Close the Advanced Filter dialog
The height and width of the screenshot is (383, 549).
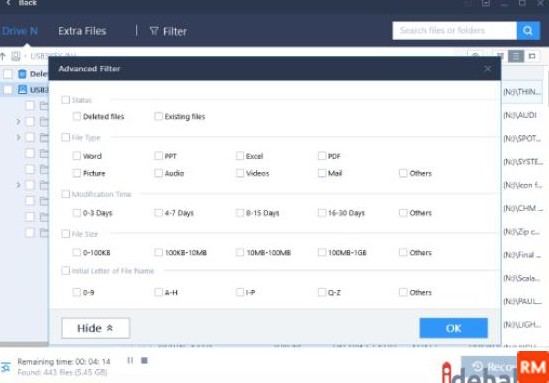(x=487, y=69)
